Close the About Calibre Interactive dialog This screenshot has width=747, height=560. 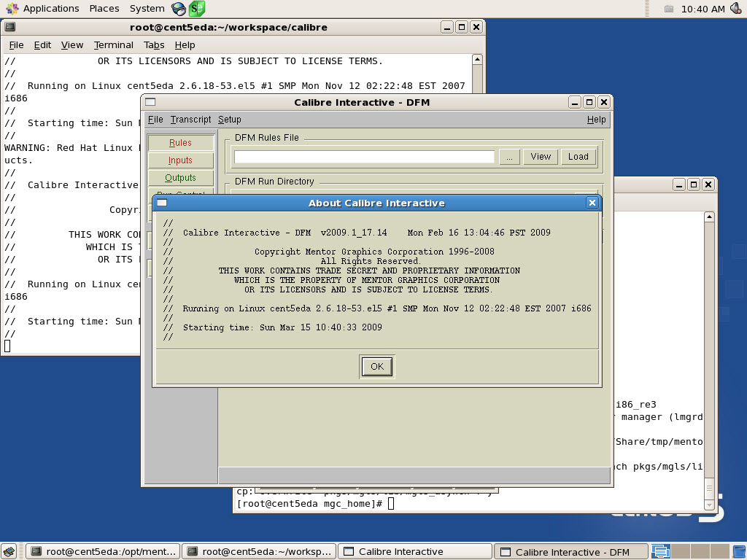[x=592, y=203]
